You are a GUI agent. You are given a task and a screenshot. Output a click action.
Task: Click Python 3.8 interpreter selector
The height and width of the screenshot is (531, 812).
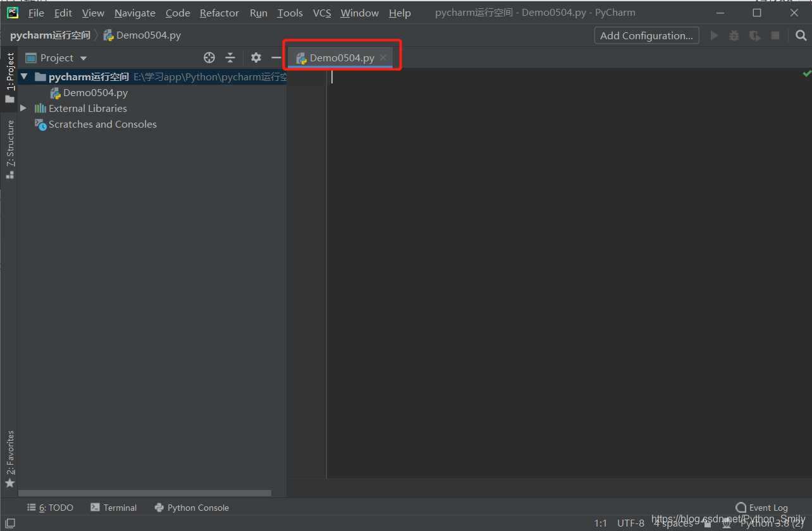[772, 523]
